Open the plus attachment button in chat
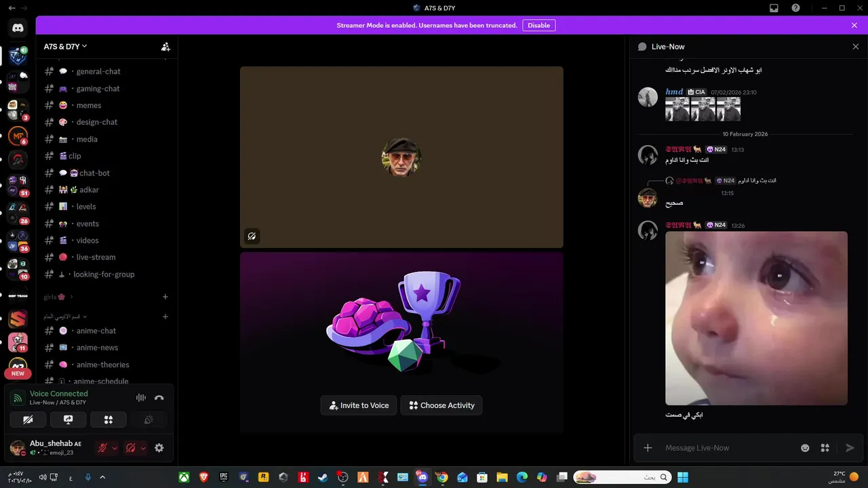The height and width of the screenshot is (488, 868). [x=648, y=448]
